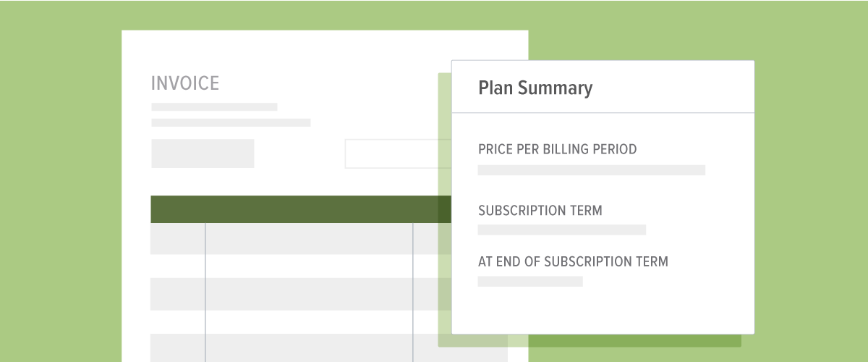Click the first gray line under INVOICE

[x=214, y=107]
